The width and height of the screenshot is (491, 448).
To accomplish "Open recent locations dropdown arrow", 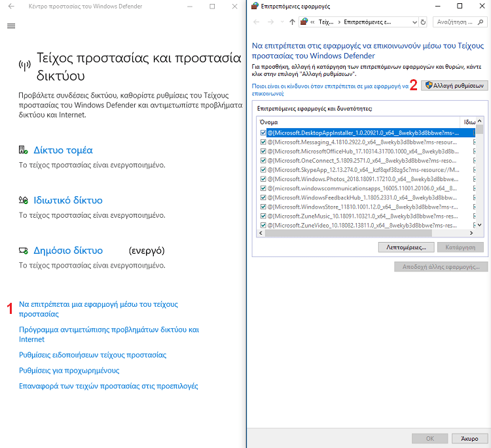I will tap(282, 22).
